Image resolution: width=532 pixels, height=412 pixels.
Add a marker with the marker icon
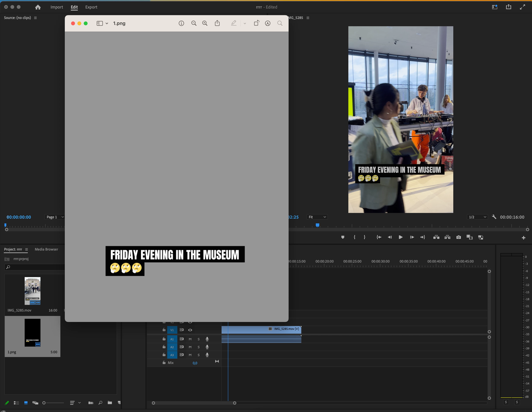[x=343, y=237]
